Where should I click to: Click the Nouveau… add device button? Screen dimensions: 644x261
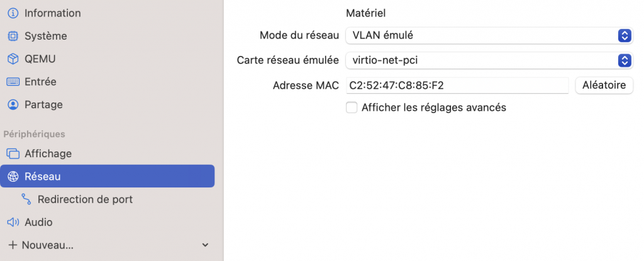[x=42, y=245]
